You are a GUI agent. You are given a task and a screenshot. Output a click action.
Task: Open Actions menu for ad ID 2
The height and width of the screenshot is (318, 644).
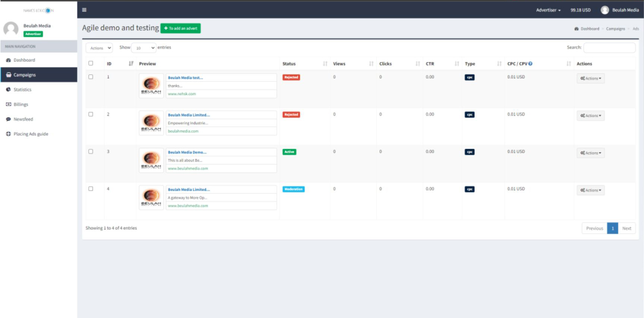click(x=591, y=116)
